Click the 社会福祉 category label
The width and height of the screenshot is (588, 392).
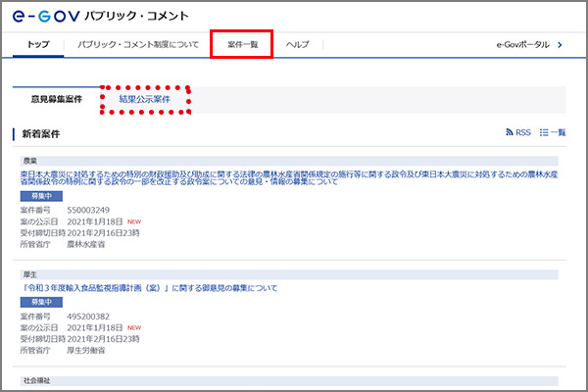[x=36, y=379]
